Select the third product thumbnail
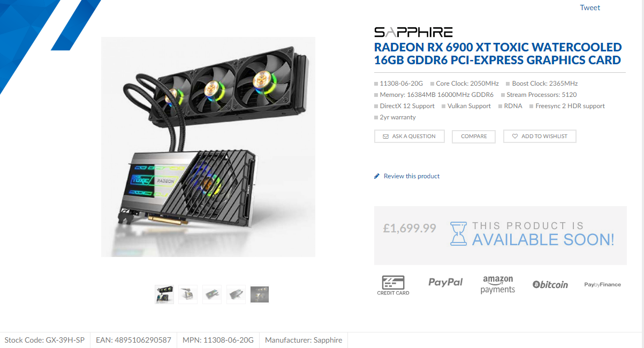644x348 pixels. point(212,294)
